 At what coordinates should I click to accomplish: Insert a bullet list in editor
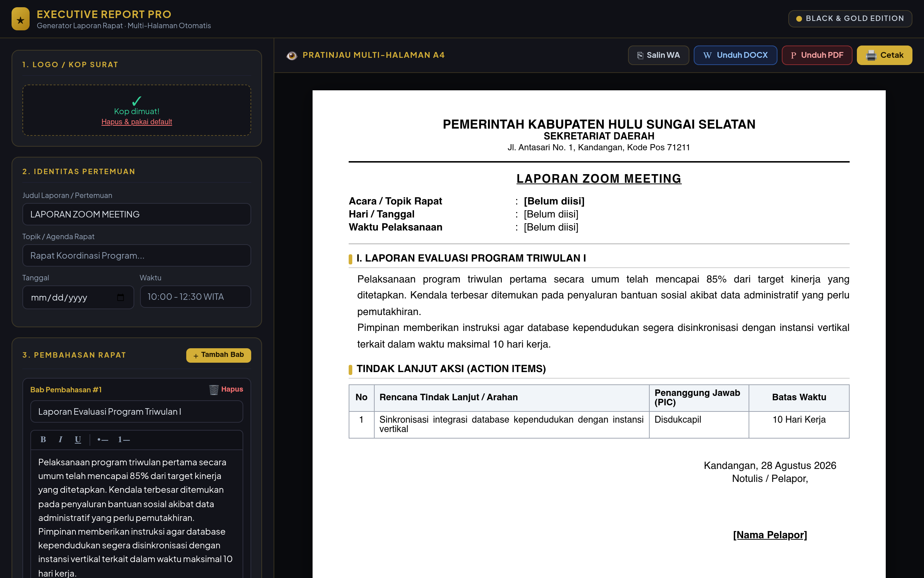pyautogui.click(x=103, y=440)
